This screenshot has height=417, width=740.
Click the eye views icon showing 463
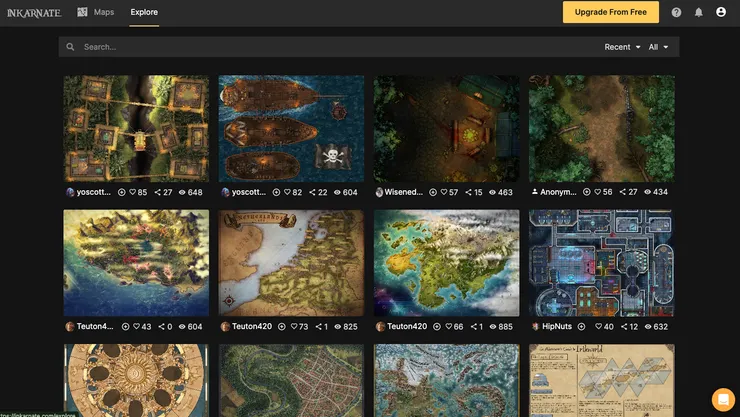coord(492,192)
